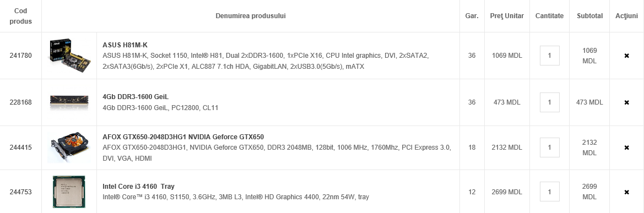644x213 pixels.
Task: Edit quantity field for Intel Core i3
Action: pos(550,192)
